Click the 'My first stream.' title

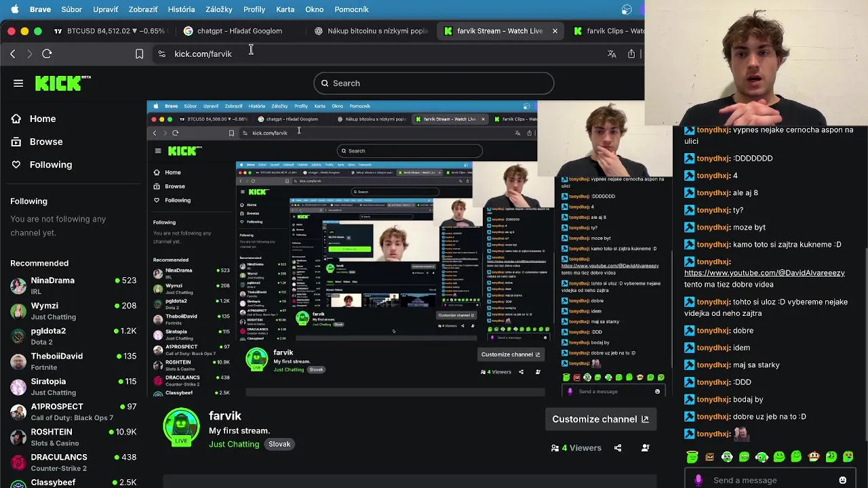(x=239, y=431)
